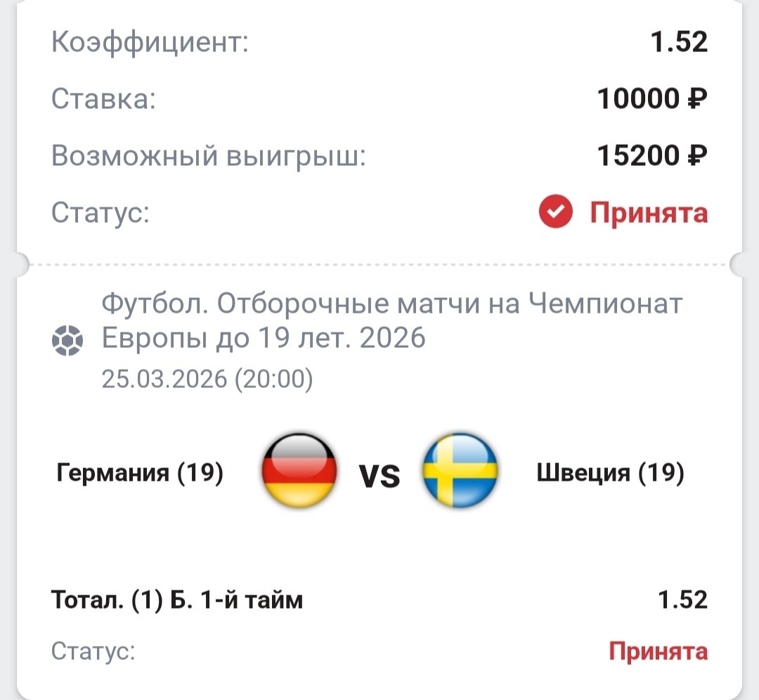
Task: Open the Швеция (19) team name
Action: pyautogui.click(x=610, y=473)
